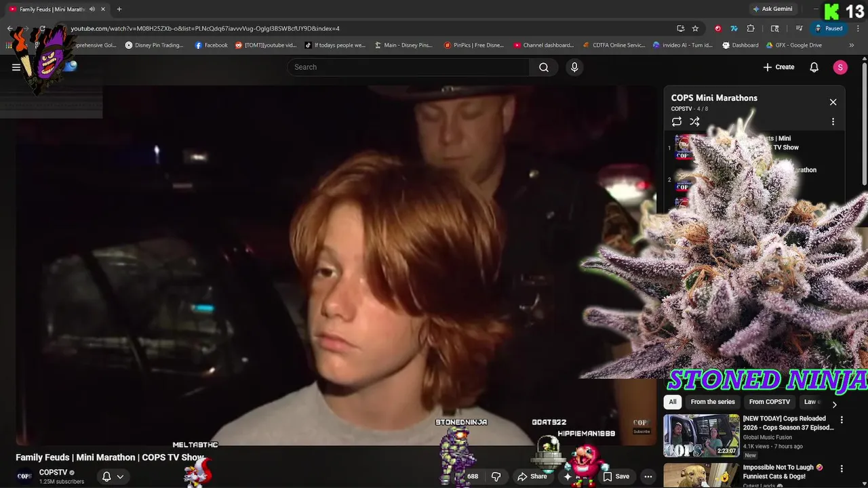Close the COPS Mini Marathons playlist panel
The height and width of the screenshot is (488, 868).
click(x=833, y=102)
